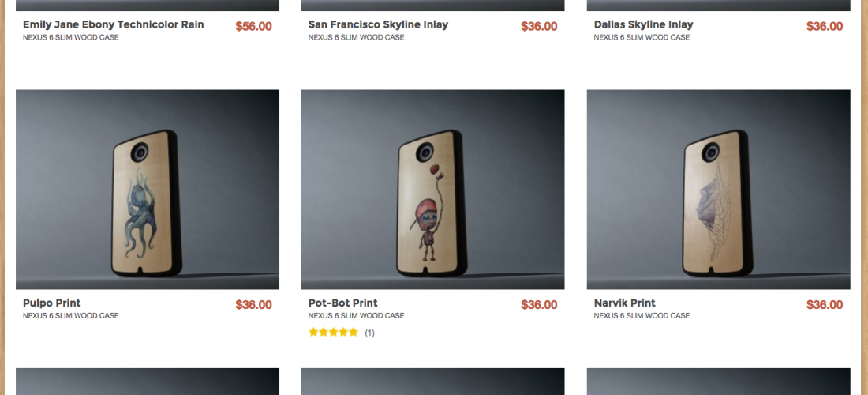Open the Pulpo Print product image
868x395 pixels.
point(148,190)
